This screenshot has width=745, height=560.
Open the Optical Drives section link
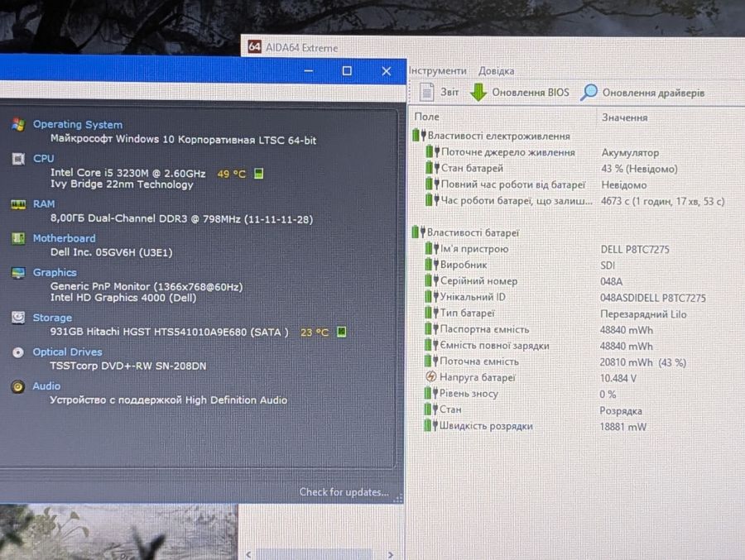click(x=67, y=352)
